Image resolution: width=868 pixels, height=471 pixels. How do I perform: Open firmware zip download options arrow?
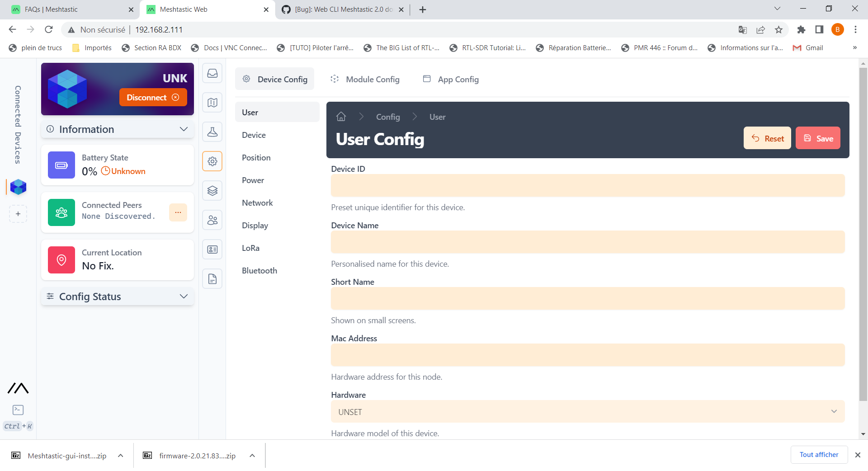[x=252, y=456]
